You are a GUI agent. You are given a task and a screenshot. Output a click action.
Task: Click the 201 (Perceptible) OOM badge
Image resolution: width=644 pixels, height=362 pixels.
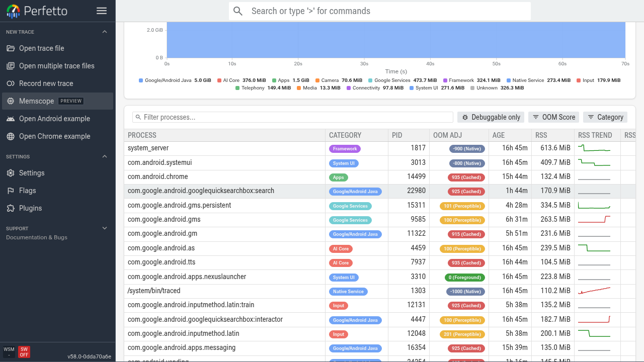pyautogui.click(x=462, y=334)
